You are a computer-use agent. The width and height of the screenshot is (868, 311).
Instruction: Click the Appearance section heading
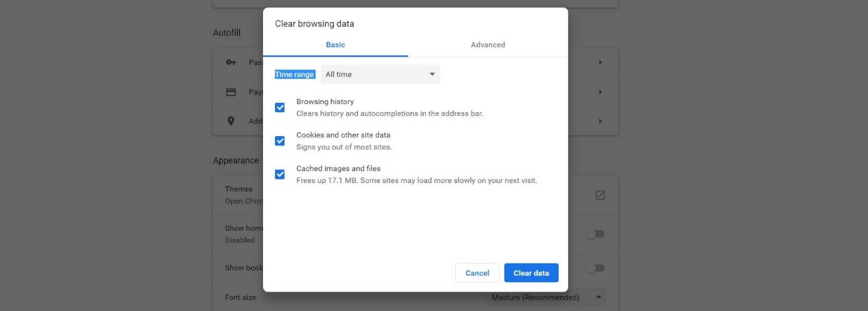(236, 161)
